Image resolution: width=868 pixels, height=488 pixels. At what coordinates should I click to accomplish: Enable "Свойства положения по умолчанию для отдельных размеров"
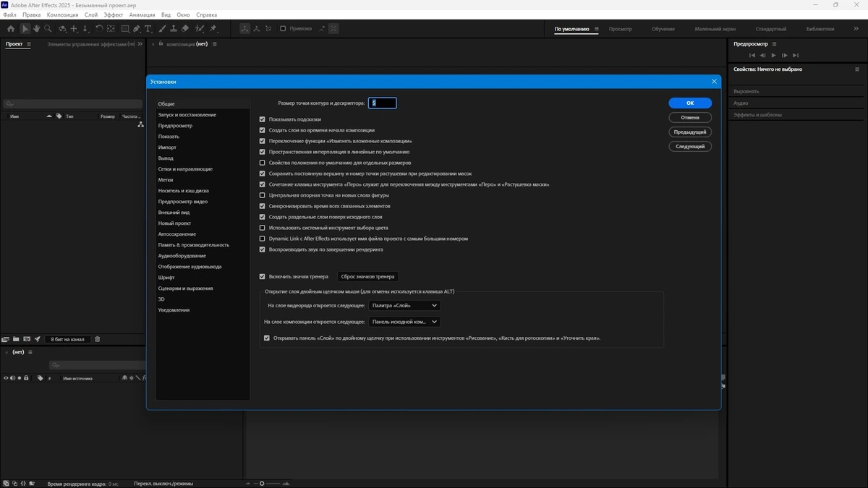point(263,163)
